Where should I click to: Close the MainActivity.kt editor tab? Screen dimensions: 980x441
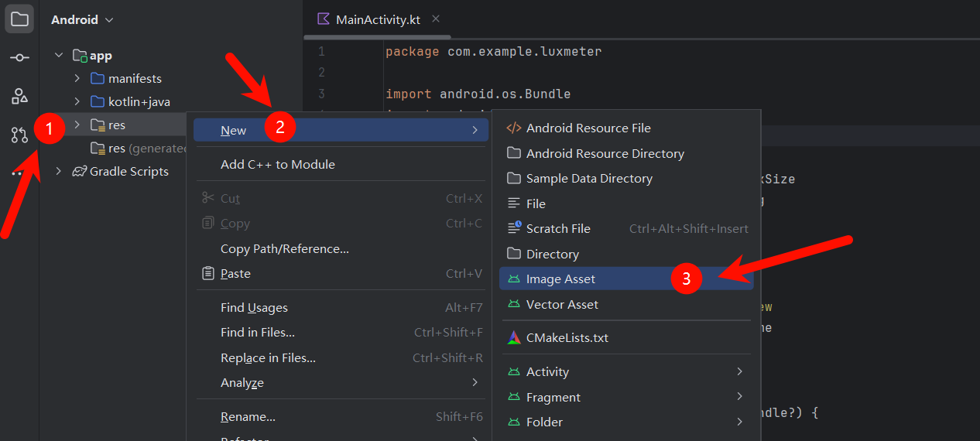[436, 19]
